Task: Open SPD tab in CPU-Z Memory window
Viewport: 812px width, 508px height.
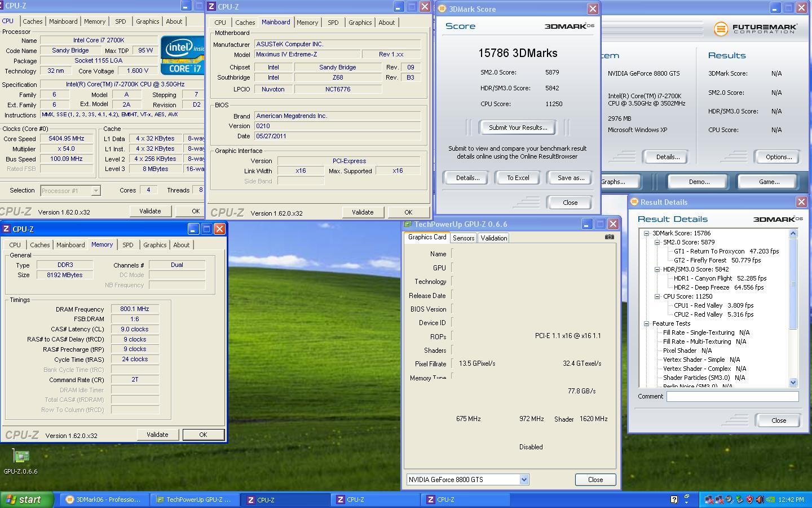Action: point(128,245)
